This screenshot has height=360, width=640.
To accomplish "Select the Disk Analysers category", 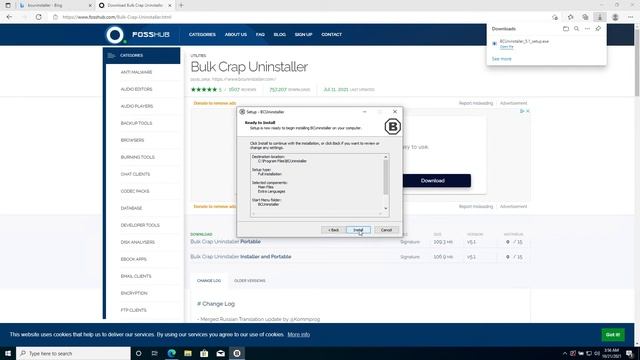I will coord(138,242).
